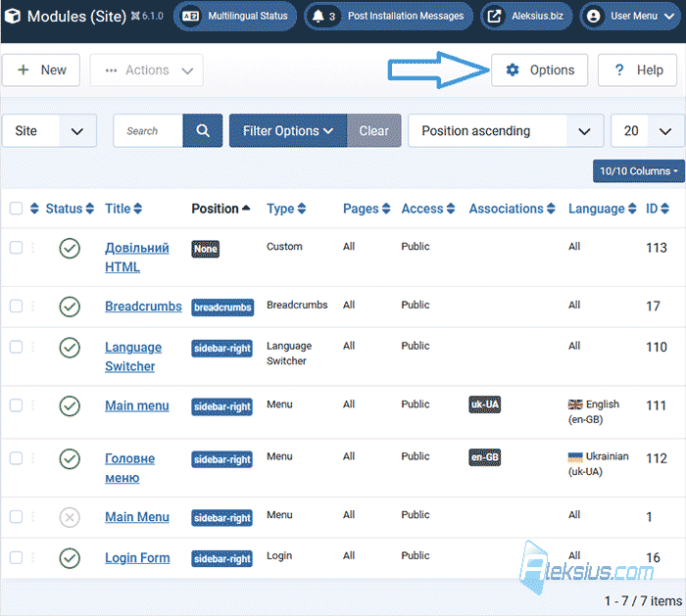The width and height of the screenshot is (686, 616).
Task: Check the checkbox for Login Form row
Action: (x=17, y=557)
